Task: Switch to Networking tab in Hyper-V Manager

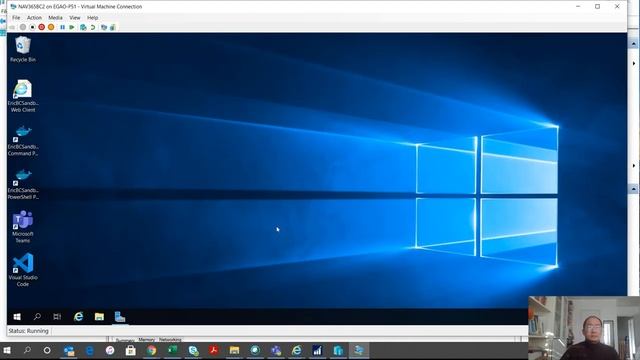Action: (x=170, y=340)
